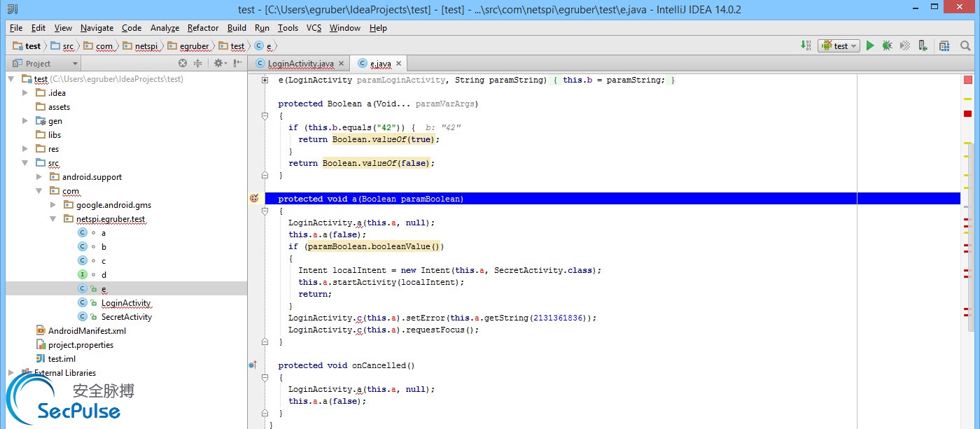This screenshot has width=980, height=429.
Task: Open the Analyze menu
Action: (165, 28)
